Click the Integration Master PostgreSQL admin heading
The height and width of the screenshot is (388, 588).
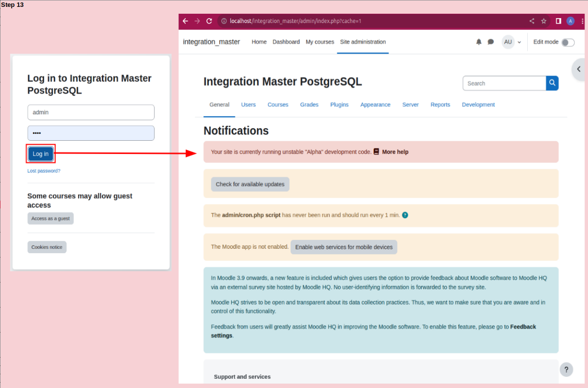283,82
